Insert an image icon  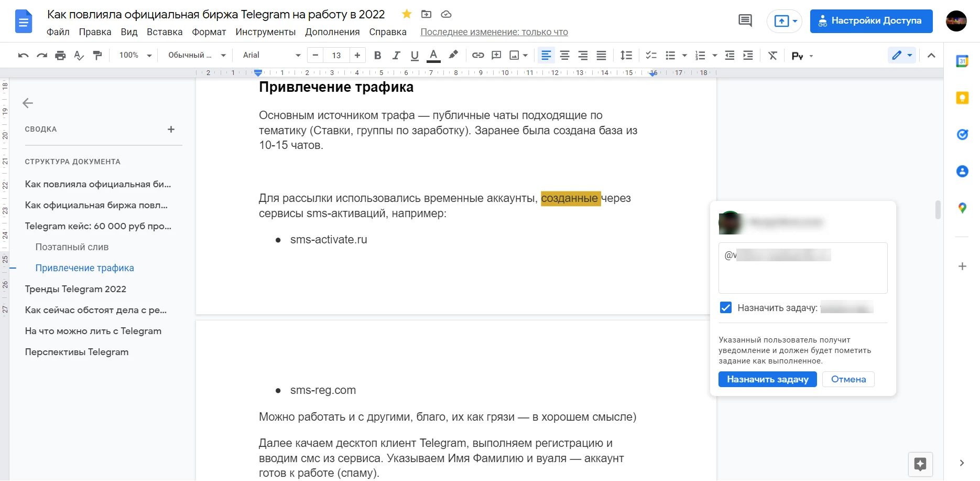click(515, 56)
